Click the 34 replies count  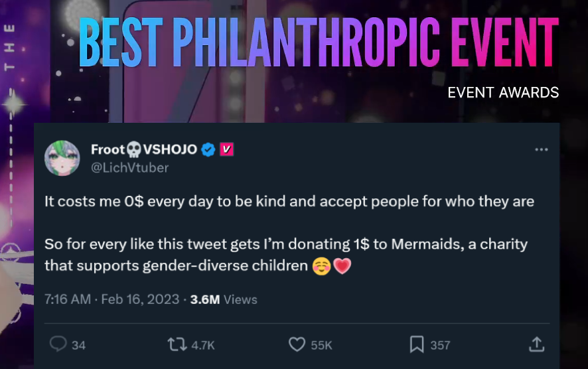[78, 345]
